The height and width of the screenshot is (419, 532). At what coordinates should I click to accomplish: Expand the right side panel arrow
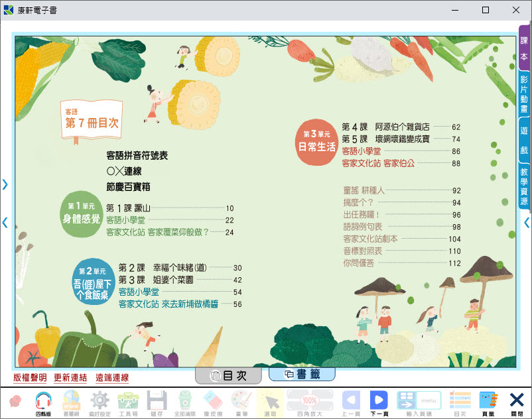click(527, 223)
